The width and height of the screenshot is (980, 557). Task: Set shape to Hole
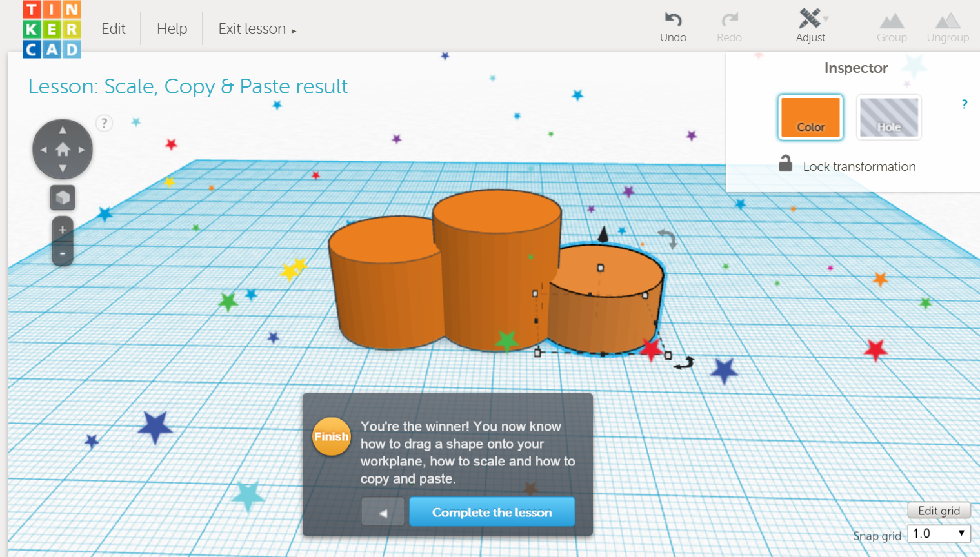click(x=889, y=117)
